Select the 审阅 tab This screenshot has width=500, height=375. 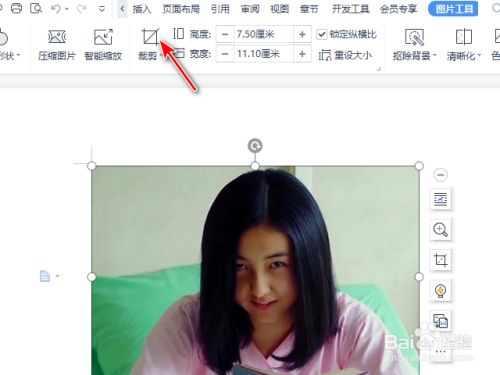[250, 9]
